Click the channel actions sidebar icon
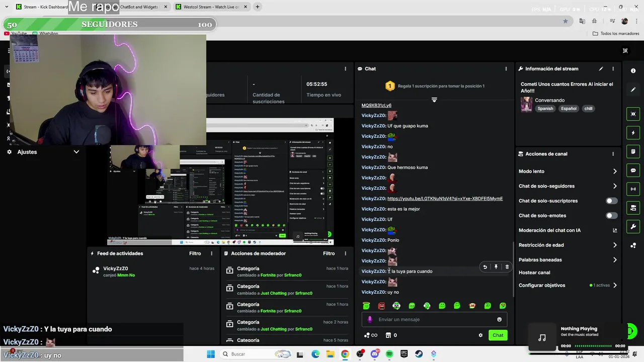The image size is (644, 362). [x=633, y=208]
